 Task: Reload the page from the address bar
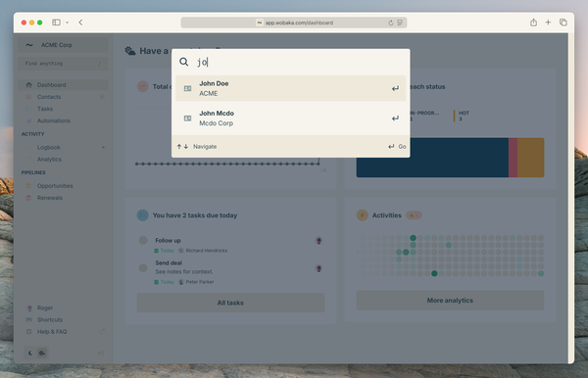pos(391,23)
